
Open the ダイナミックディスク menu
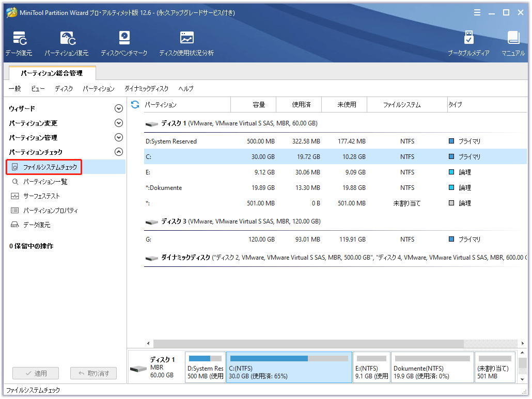(146, 88)
